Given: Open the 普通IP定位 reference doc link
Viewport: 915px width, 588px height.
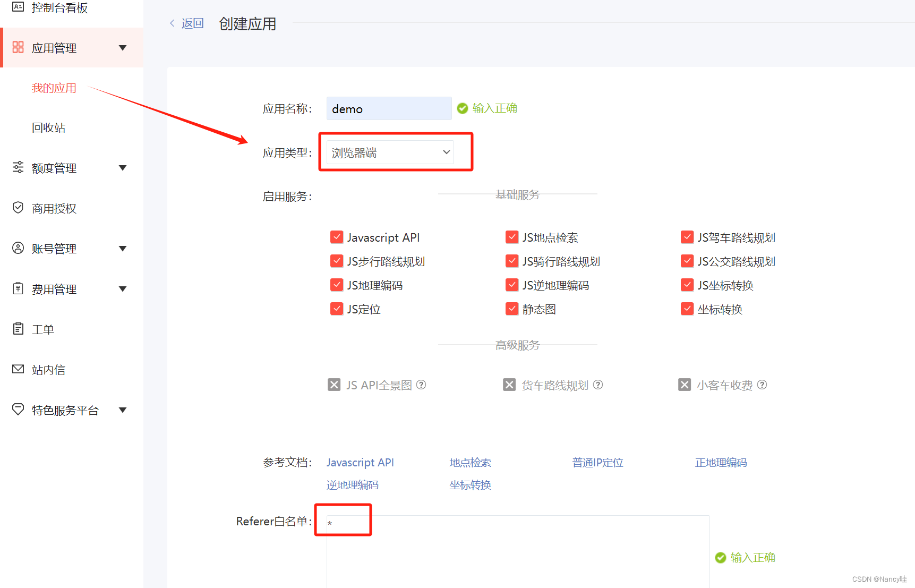Looking at the screenshot, I should 597,462.
